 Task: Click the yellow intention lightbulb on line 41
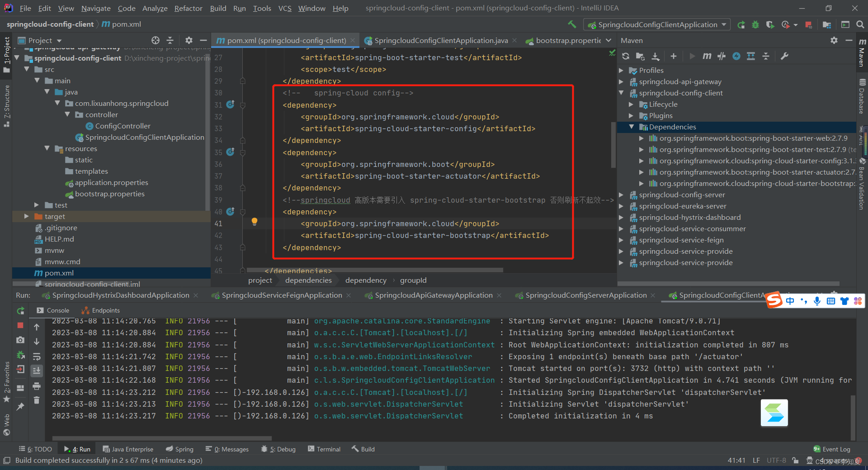coord(255,221)
